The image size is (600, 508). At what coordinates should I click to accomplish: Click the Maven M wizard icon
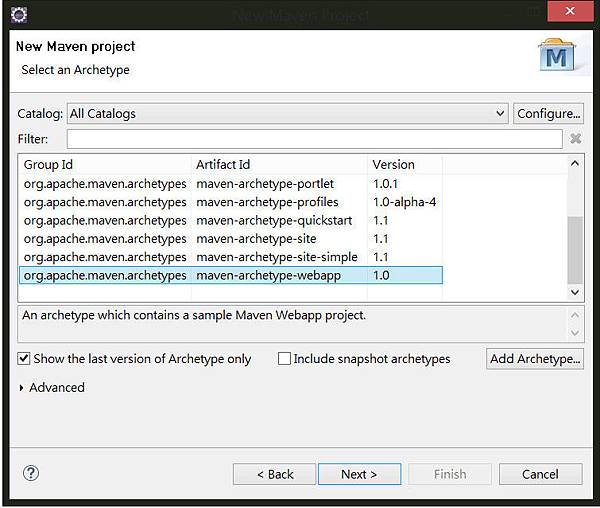(557, 55)
